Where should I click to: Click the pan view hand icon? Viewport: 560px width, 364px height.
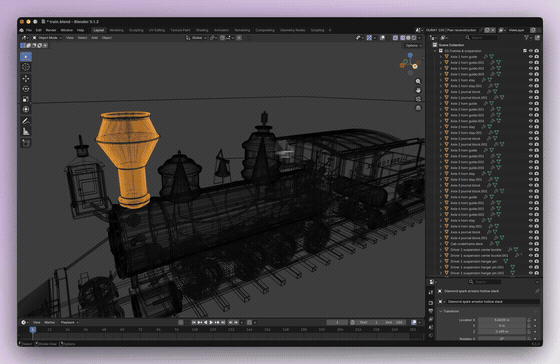pos(418,90)
